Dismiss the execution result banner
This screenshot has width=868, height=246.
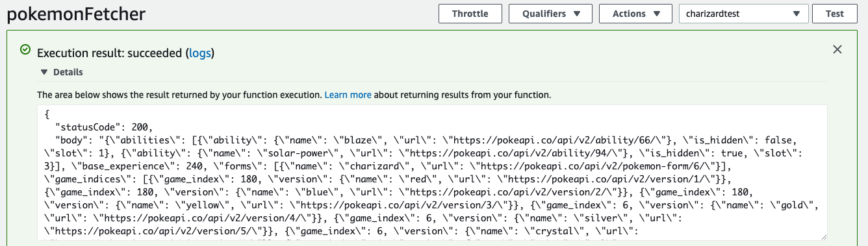point(837,49)
